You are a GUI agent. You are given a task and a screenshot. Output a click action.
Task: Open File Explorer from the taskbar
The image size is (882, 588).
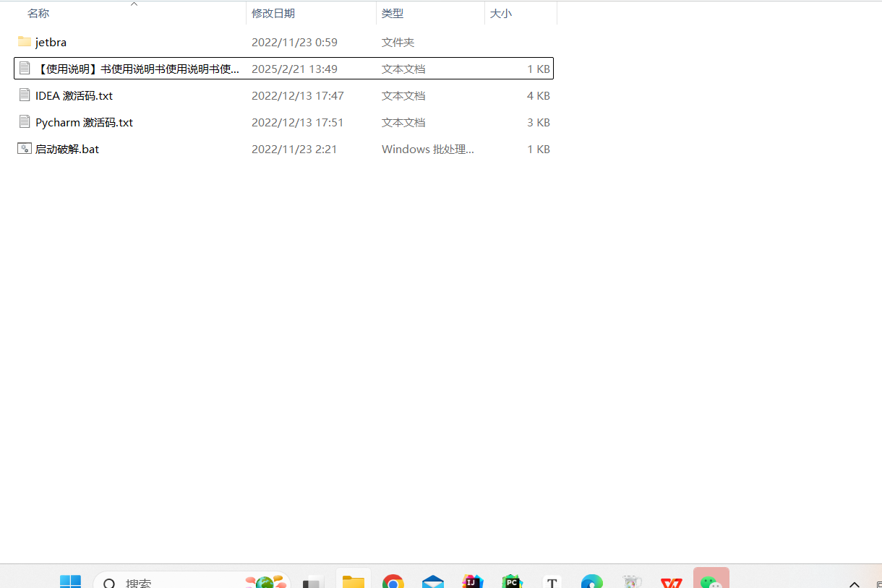pyautogui.click(x=354, y=580)
